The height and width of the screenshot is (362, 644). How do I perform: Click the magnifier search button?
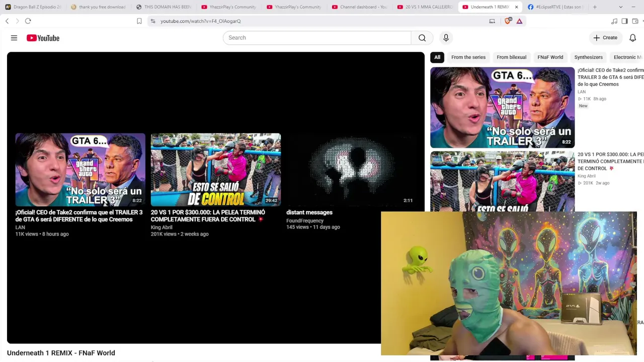422,38
